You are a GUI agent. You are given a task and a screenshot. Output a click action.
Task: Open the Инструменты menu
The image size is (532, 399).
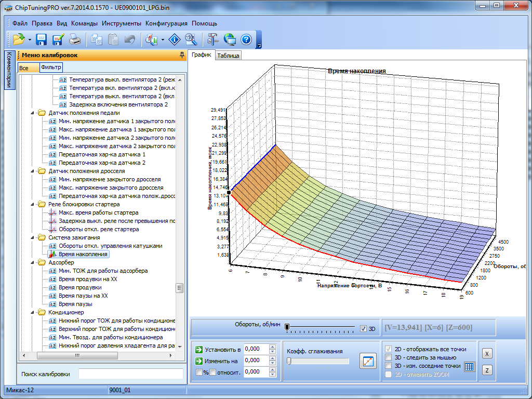pyautogui.click(x=122, y=23)
